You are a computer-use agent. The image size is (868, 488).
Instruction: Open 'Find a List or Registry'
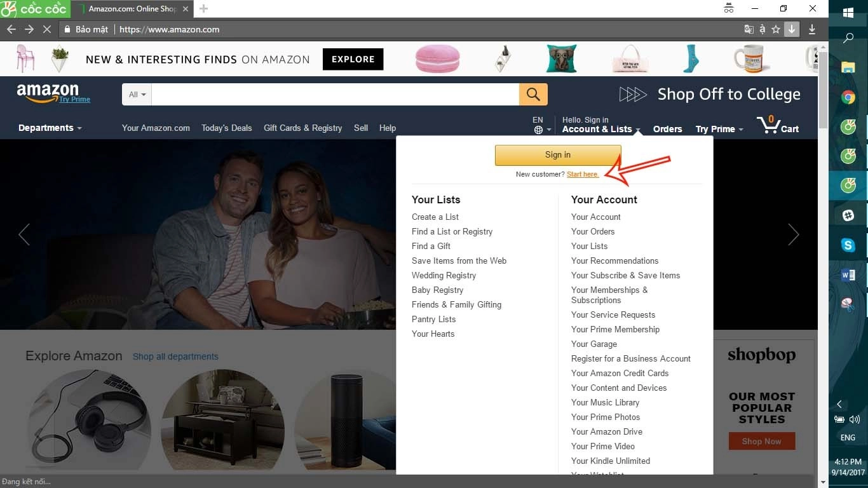(452, 231)
